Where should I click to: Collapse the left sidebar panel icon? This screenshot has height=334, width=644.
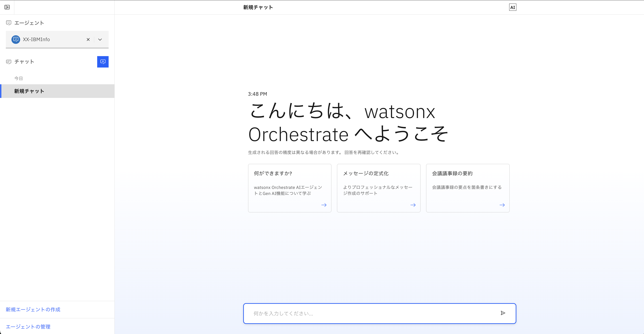[x=7, y=7]
